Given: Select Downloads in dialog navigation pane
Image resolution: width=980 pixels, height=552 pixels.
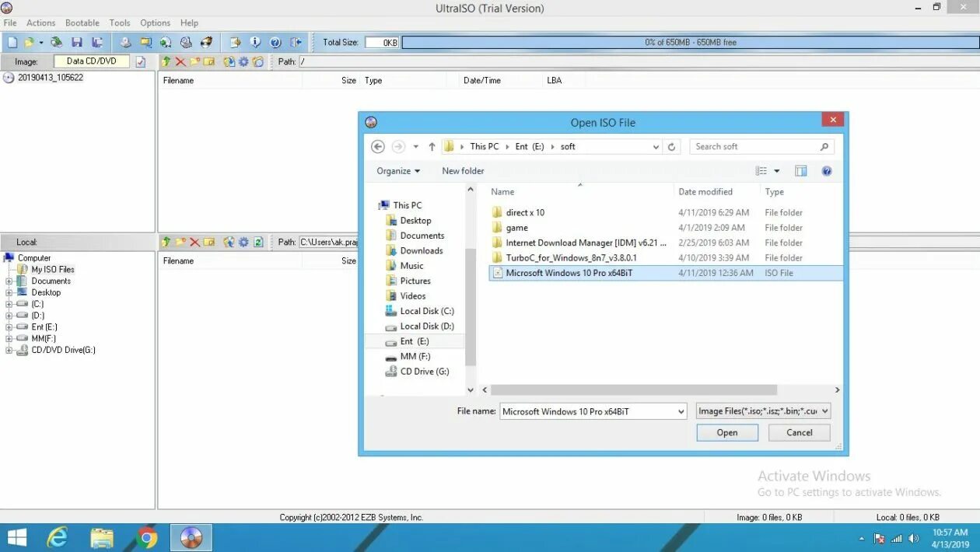Looking at the screenshot, I should tap(422, 251).
